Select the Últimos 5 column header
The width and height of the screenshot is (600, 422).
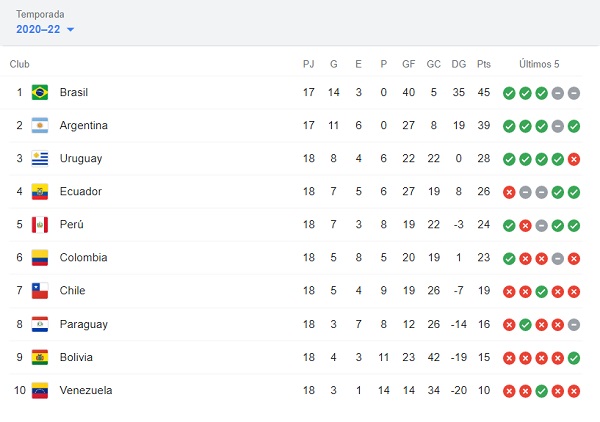pos(539,64)
